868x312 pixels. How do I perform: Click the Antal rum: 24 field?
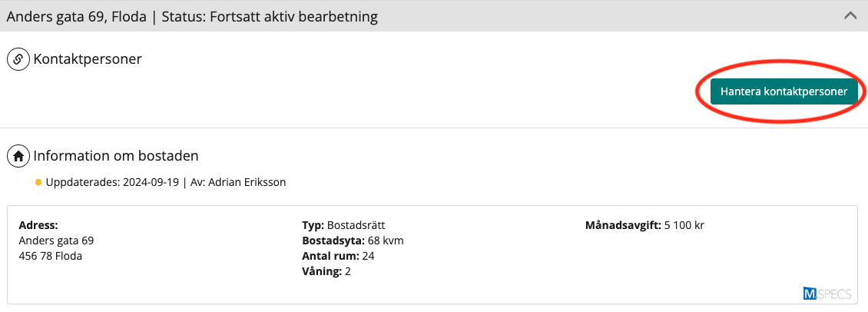(x=338, y=256)
